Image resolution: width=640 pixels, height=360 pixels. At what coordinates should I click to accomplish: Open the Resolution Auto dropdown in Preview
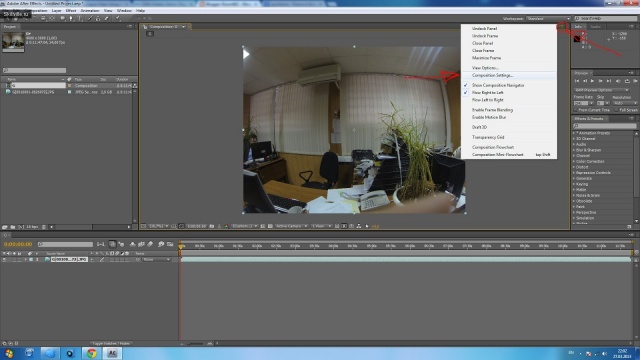624,103
